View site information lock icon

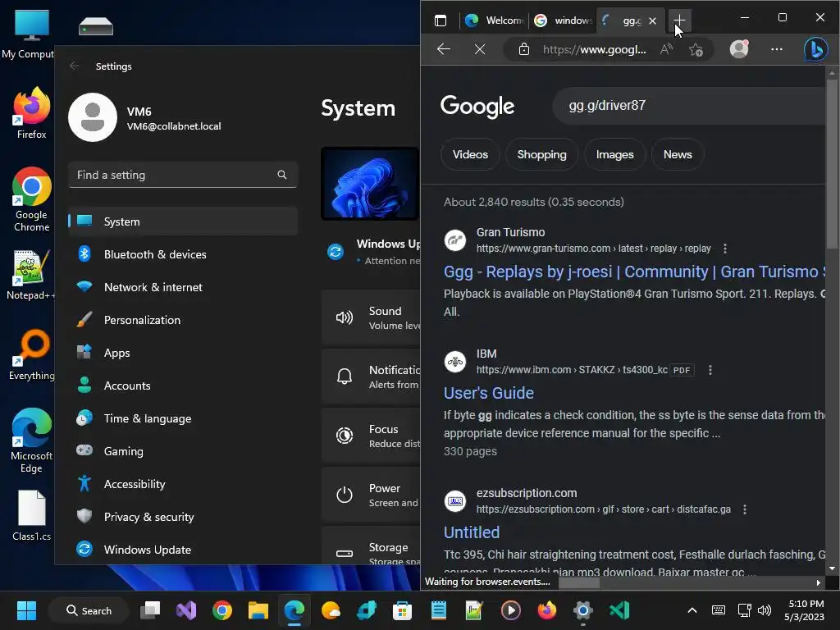click(524, 49)
